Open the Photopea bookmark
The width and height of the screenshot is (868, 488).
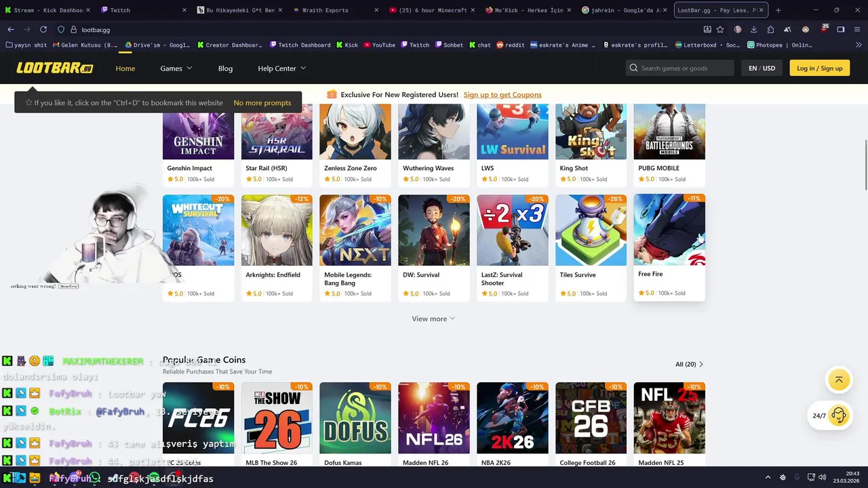(779, 45)
